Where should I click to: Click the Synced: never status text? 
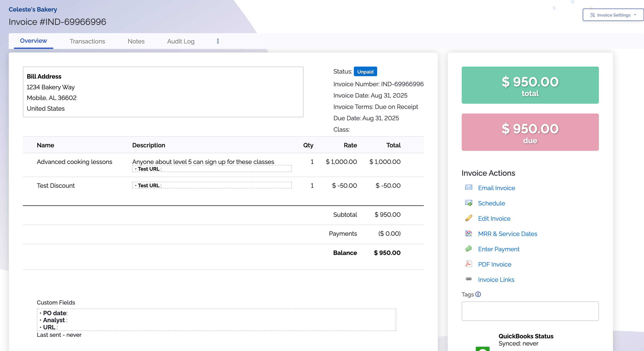(518, 344)
